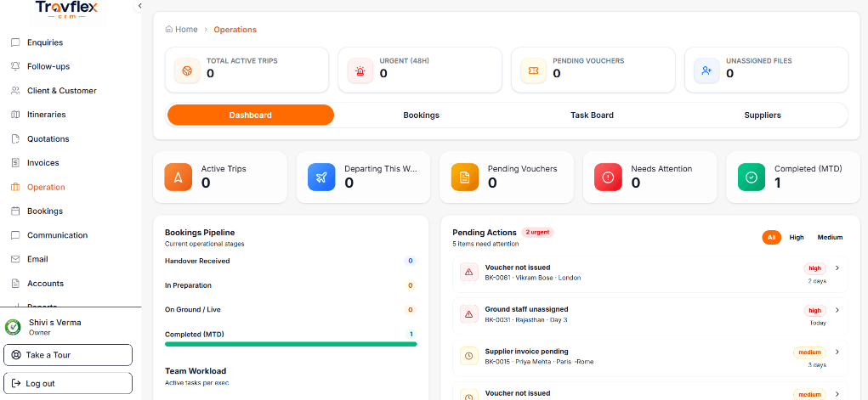Viewport: 868px width, 400px height.
Task: Click the On Ground / Live count badge
Action: pos(411,310)
